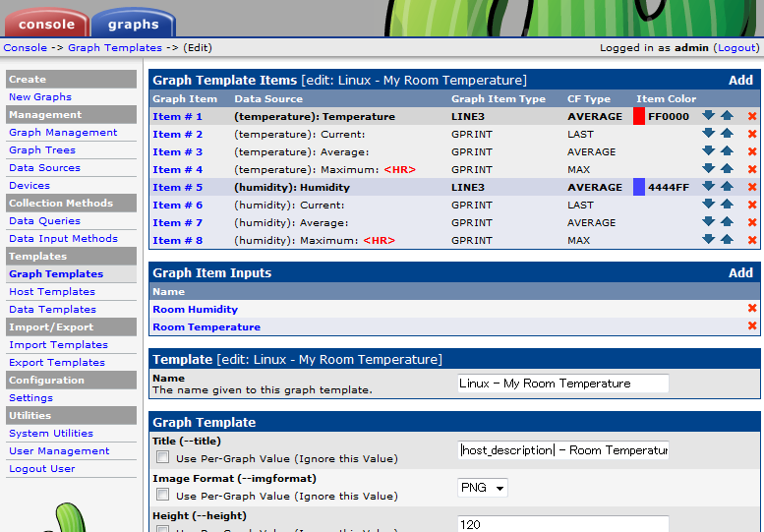Move Item # 7 down with arrow icon
This screenshot has width=764, height=532.
pyautogui.click(x=709, y=221)
